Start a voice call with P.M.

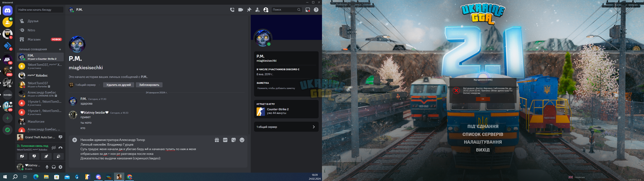click(x=232, y=10)
